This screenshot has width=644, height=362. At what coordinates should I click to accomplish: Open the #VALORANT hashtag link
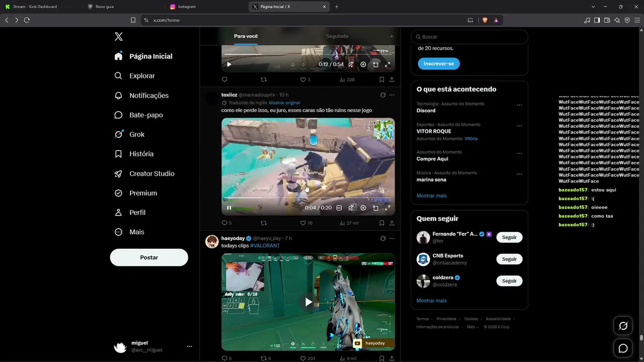tap(265, 245)
